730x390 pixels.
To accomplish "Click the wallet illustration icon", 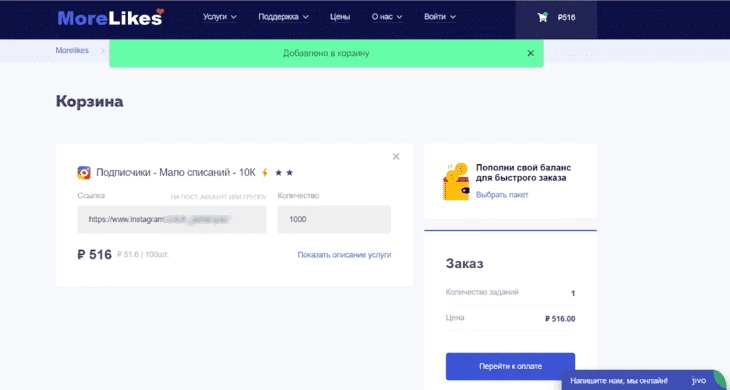I will (x=456, y=182).
